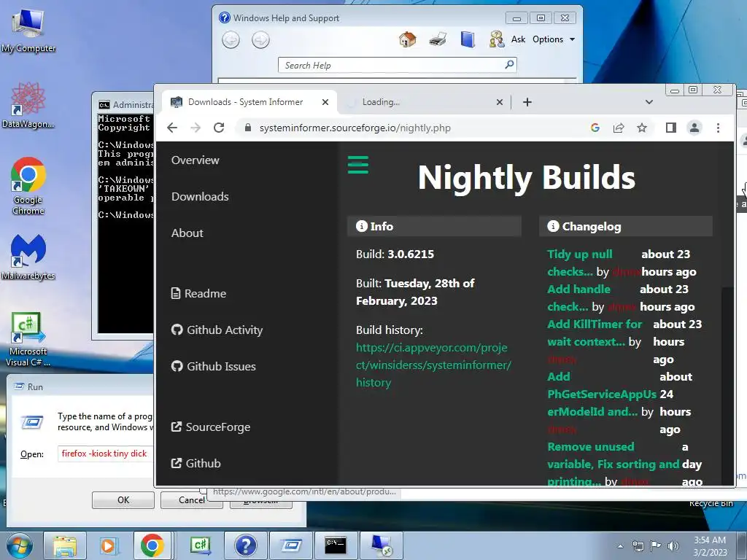Open SourceForge external link
This screenshot has height=560, width=747.
pos(211,427)
